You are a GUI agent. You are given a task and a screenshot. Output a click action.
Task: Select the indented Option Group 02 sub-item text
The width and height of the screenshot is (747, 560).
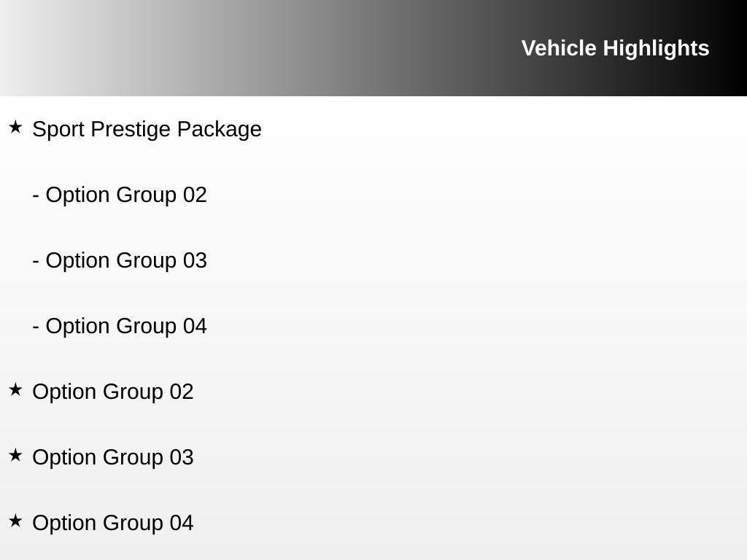click(x=126, y=195)
